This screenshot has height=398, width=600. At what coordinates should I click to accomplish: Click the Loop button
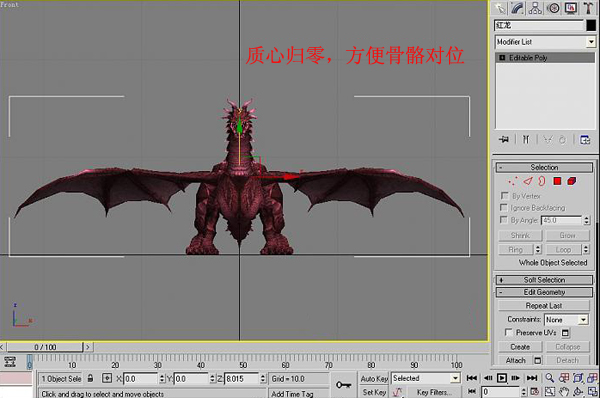pyautogui.click(x=563, y=250)
